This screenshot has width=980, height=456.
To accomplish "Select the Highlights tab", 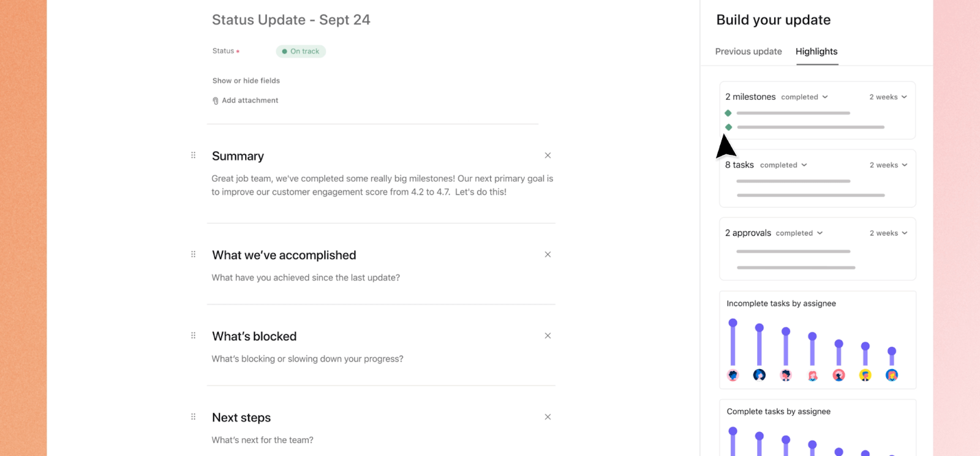I will (x=816, y=51).
